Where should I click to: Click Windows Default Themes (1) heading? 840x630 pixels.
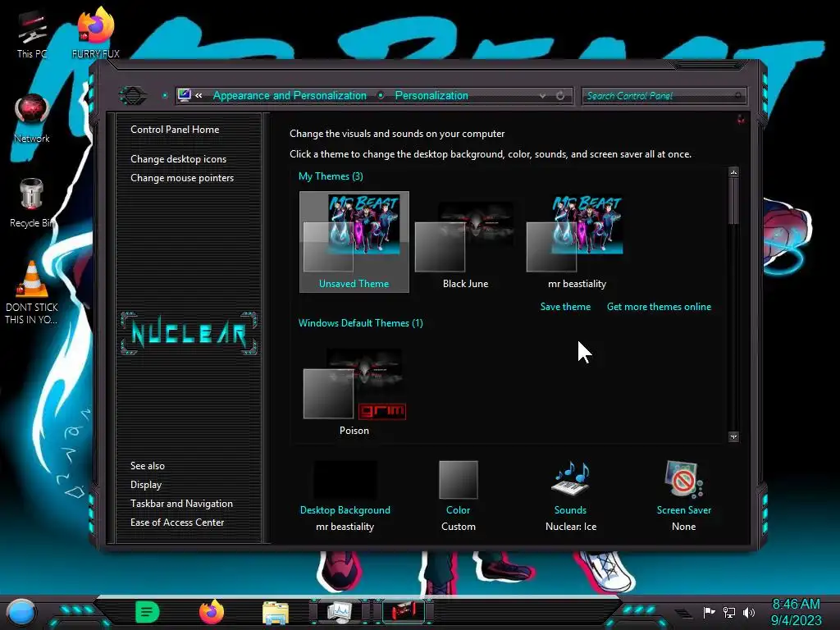tap(361, 323)
